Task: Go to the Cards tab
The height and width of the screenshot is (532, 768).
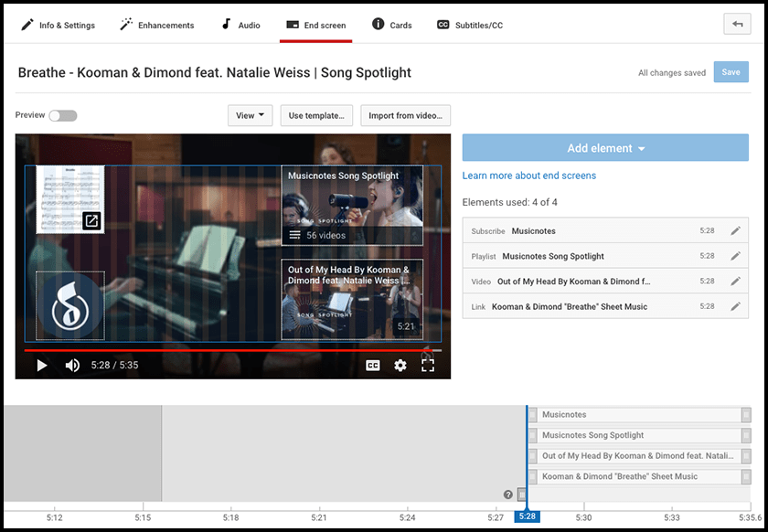Action: [x=392, y=25]
